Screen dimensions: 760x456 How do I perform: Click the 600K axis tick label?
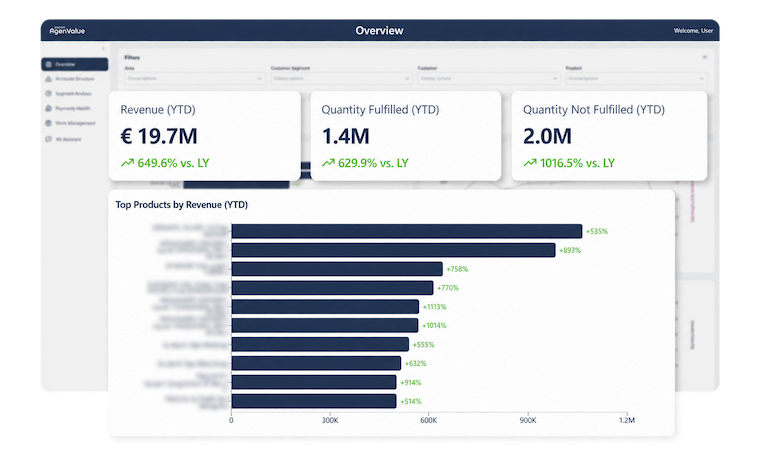pos(429,420)
